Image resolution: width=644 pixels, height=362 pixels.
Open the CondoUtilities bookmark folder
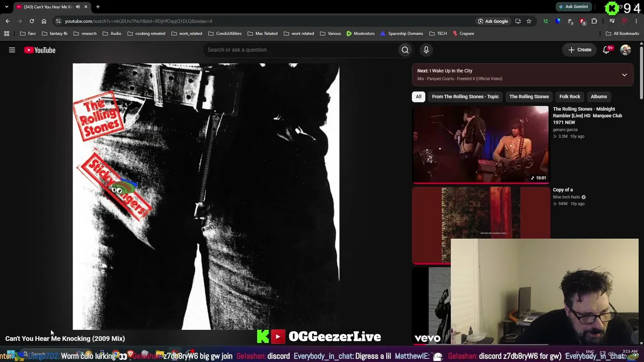click(224, 34)
